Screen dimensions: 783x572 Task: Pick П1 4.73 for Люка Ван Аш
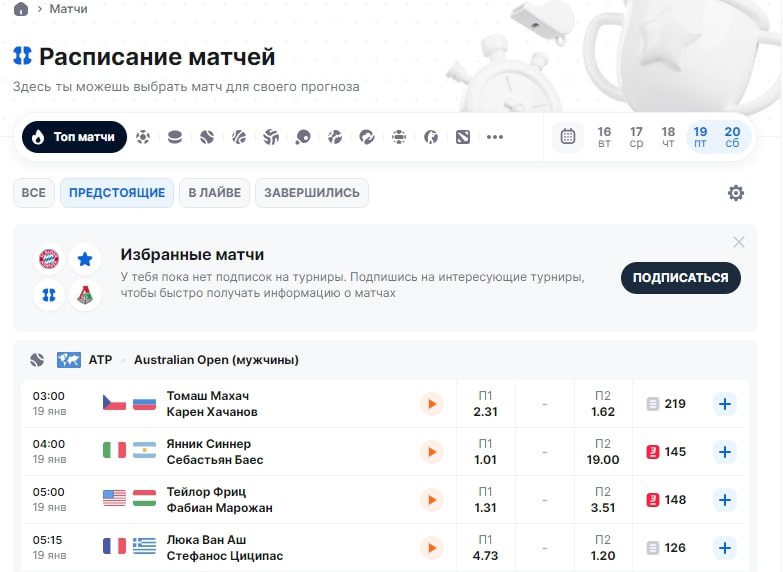point(485,548)
